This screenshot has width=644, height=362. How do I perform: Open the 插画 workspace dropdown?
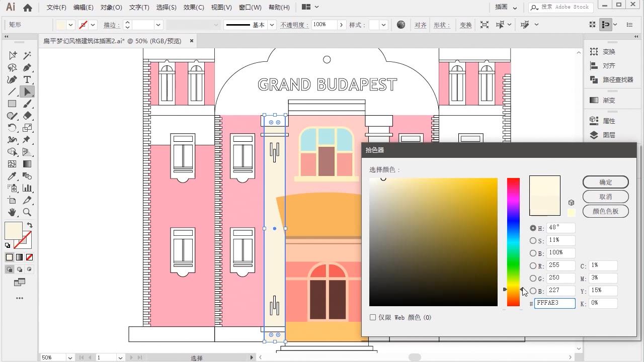point(507,8)
